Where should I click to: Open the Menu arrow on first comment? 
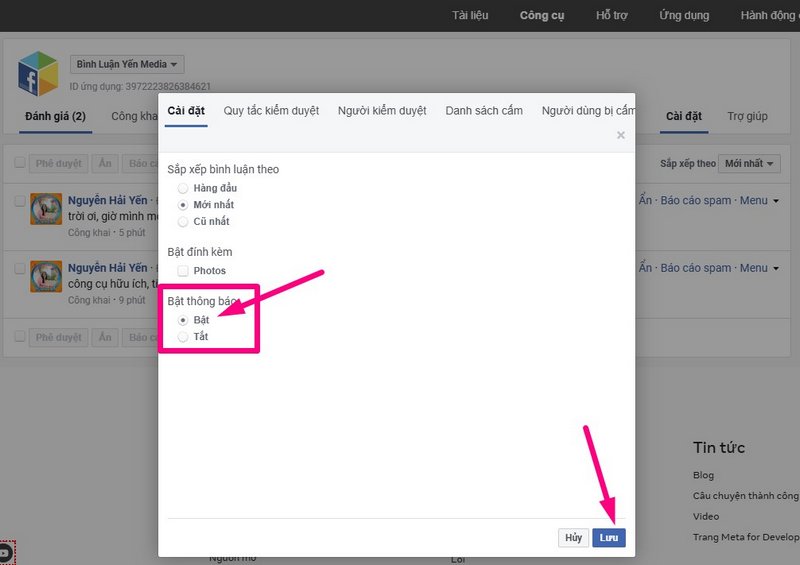[x=776, y=201]
